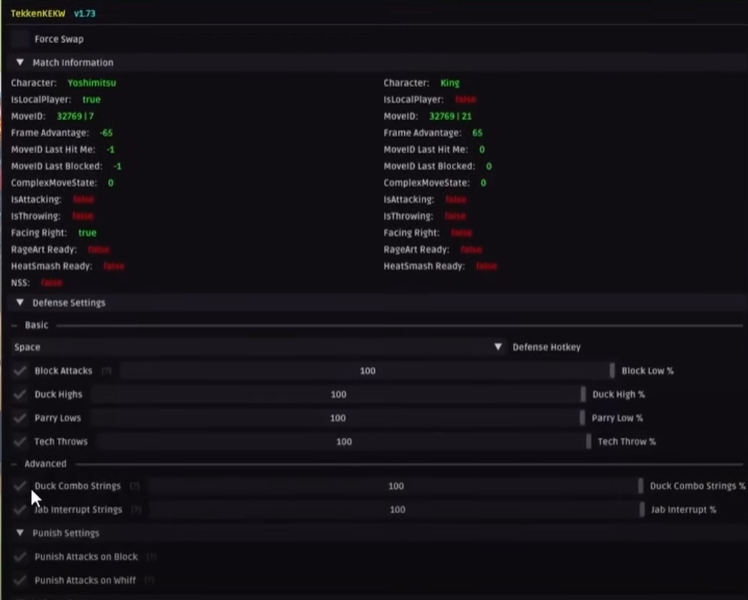Click help marker next to Jab Interrupt Strings
This screenshot has width=748, height=600.
[x=136, y=509]
